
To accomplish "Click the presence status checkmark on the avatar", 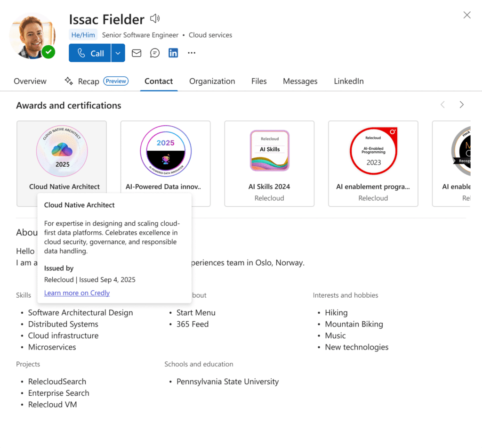I will pos(48,52).
